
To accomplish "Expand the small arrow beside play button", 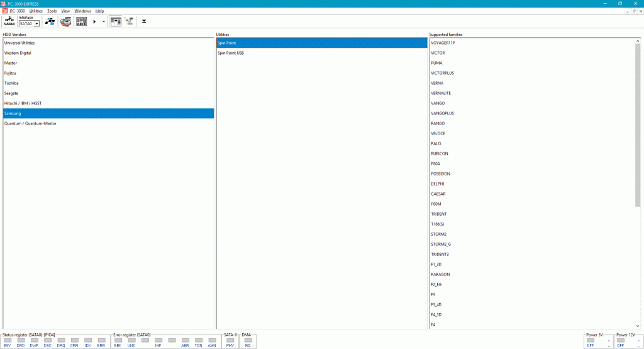I will tap(104, 21).
